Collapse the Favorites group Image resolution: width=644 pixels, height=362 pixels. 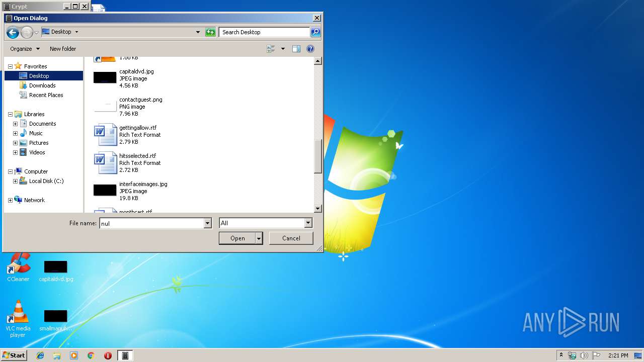point(10,66)
